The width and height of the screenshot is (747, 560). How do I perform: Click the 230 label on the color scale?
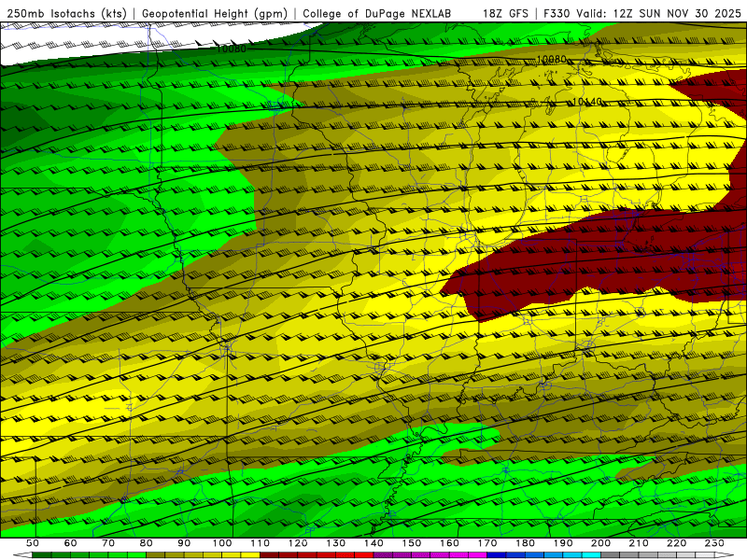[x=714, y=543]
